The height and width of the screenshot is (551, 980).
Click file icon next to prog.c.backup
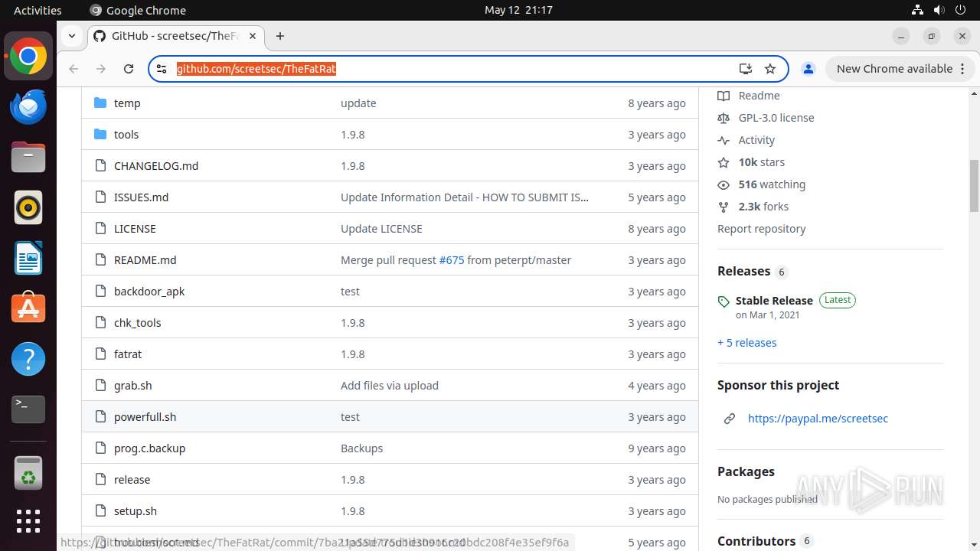click(100, 448)
